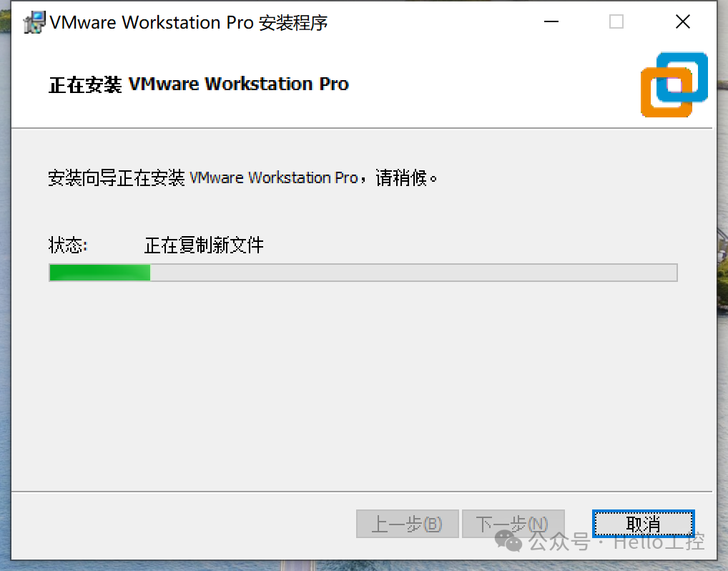
Task: Click the blank grey area below progress bar
Action: coord(362,386)
